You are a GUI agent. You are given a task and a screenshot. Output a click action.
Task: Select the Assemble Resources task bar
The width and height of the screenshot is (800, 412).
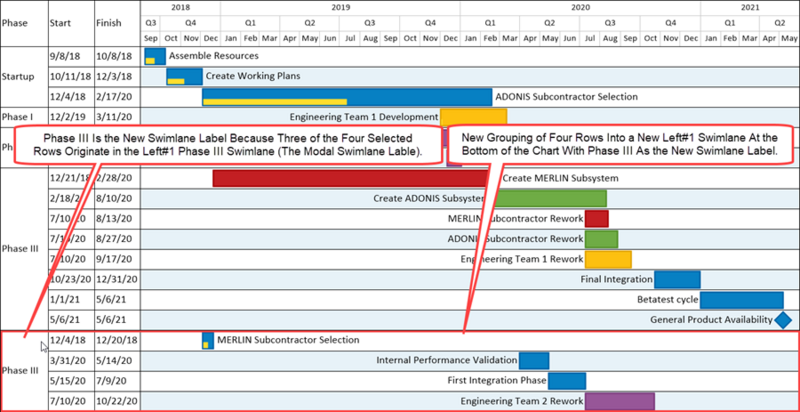pos(155,56)
